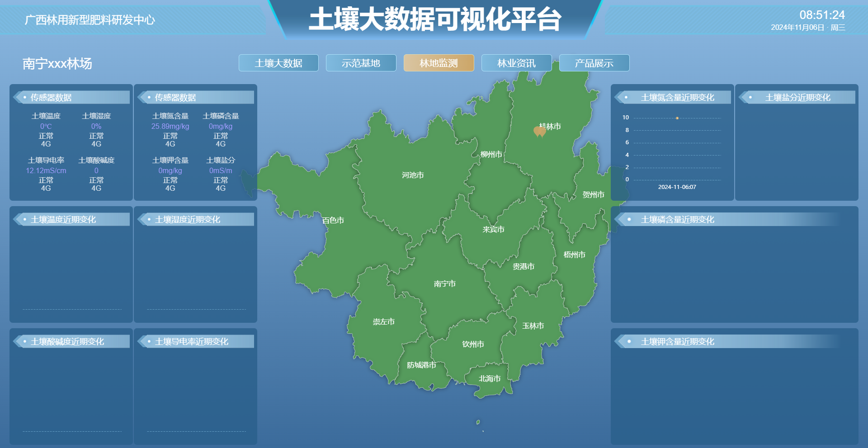This screenshot has width=868, height=448.
Task: Open the 产品展示 tab
Action: (594, 63)
